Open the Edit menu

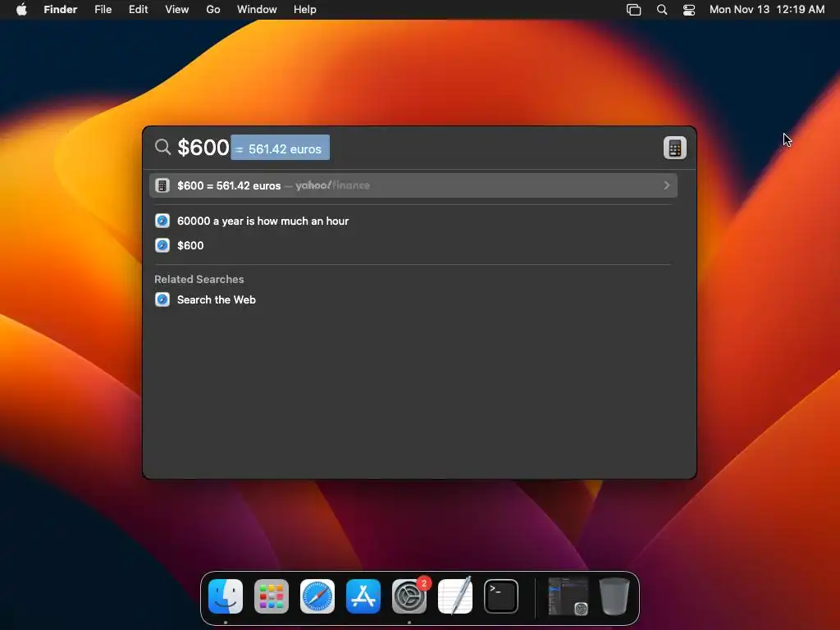click(x=138, y=10)
